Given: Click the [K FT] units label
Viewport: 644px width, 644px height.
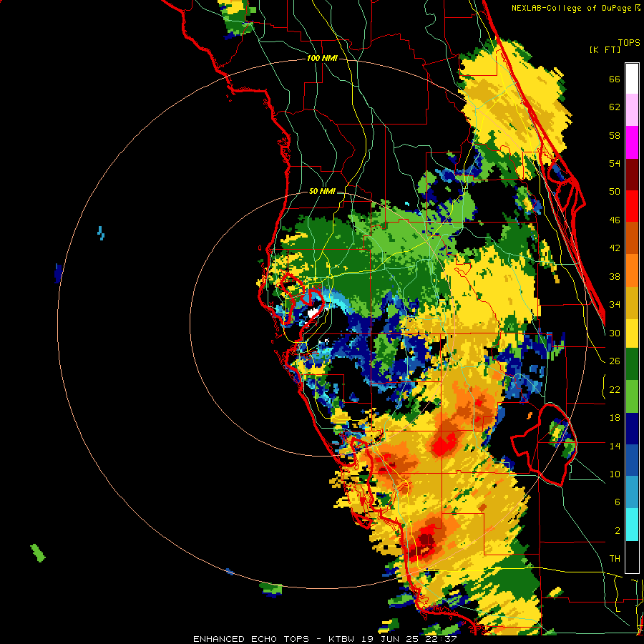Looking at the screenshot, I should 605,49.
